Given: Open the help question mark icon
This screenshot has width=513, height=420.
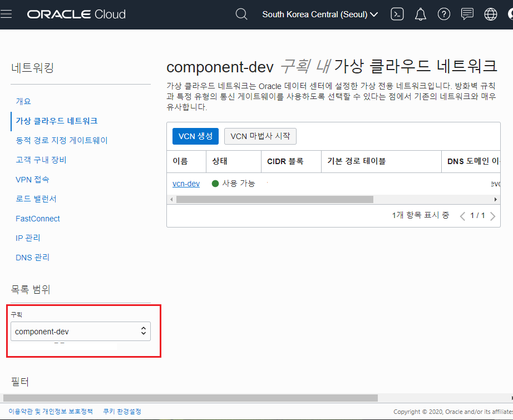Looking at the screenshot, I should (444, 14).
